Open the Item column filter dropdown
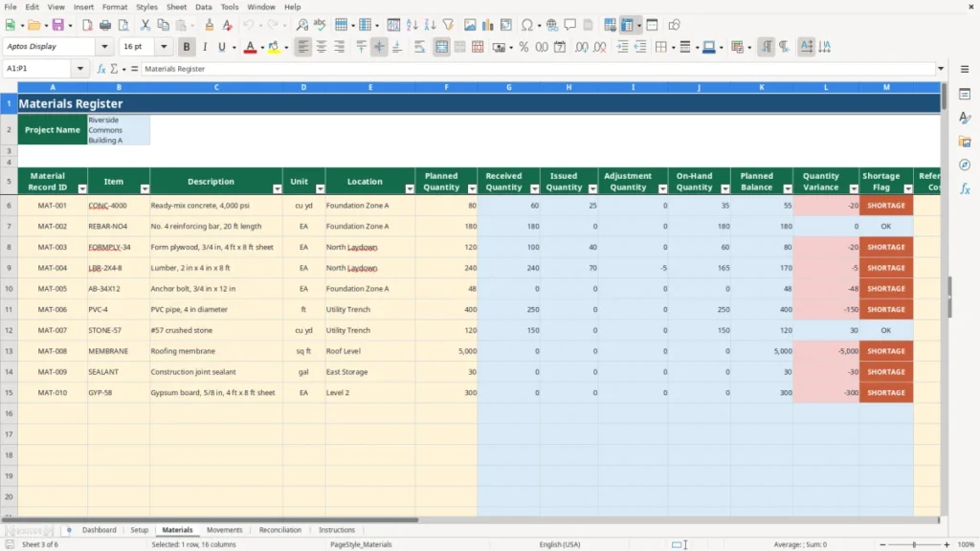980x551 pixels. (x=145, y=188)
